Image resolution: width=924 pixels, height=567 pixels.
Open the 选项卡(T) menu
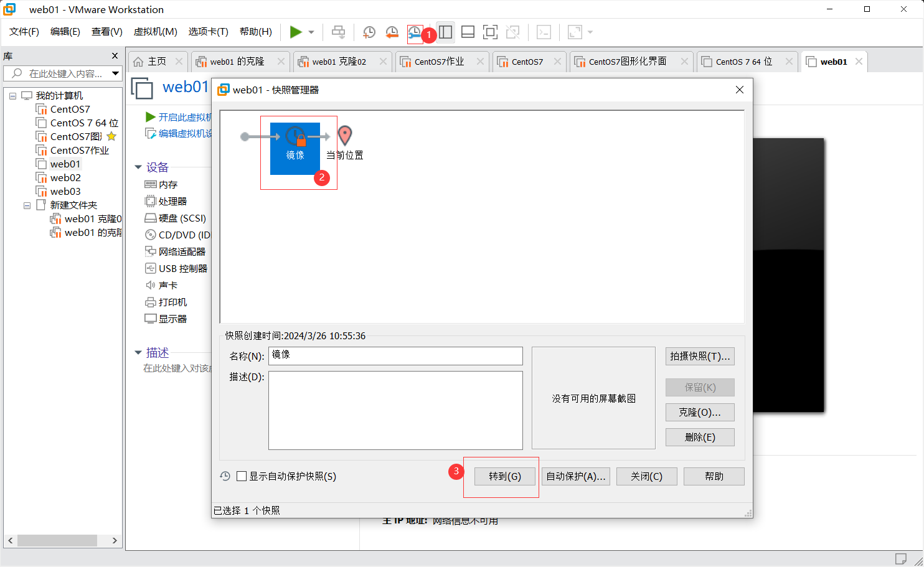tap(209, 32)
